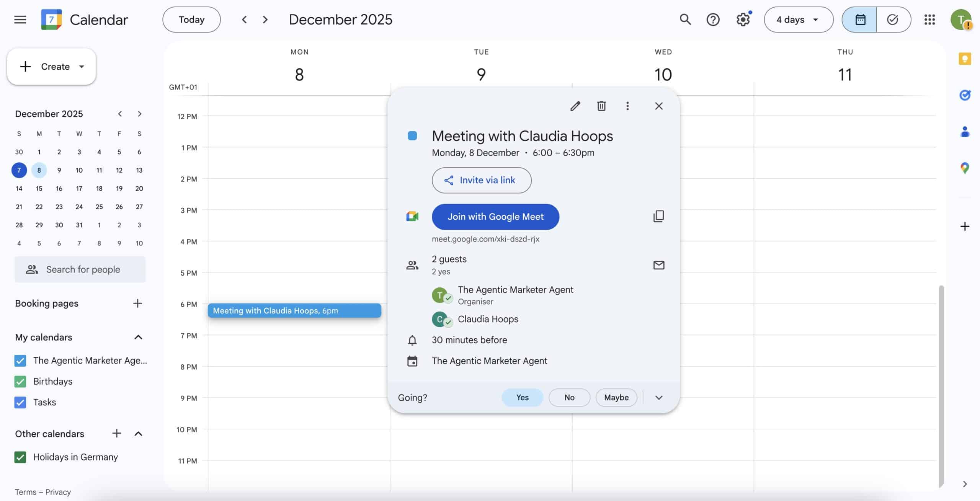The height and width of the screenshot is (501, 980).
Task: Open the main hamburger menu
Action: (20, 20)
